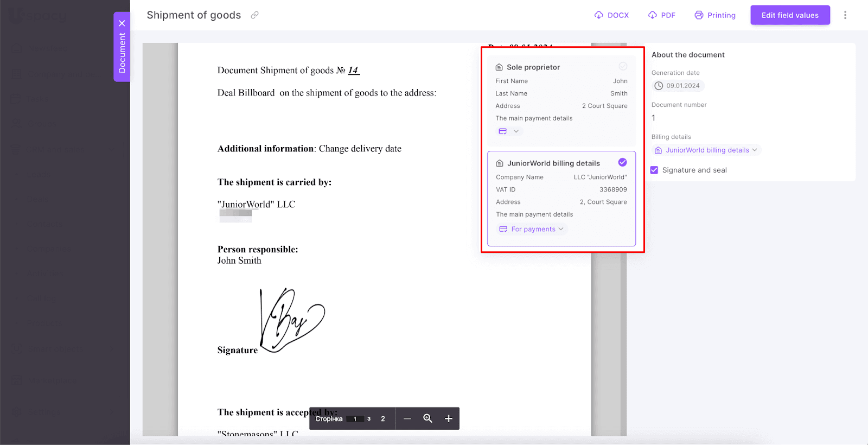Expand Sole proprietor payment details dropdown
The width and height of the screenshot is (868, 445).
tap(509, 131)
